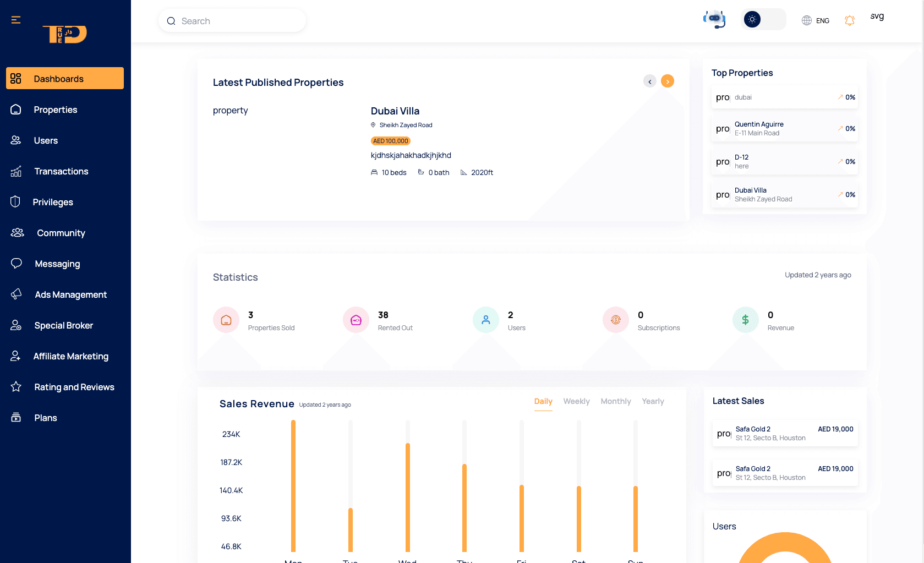The image size is (924, 563).
Task: Click the Messaging chat bubble icon
Action: 17,264
